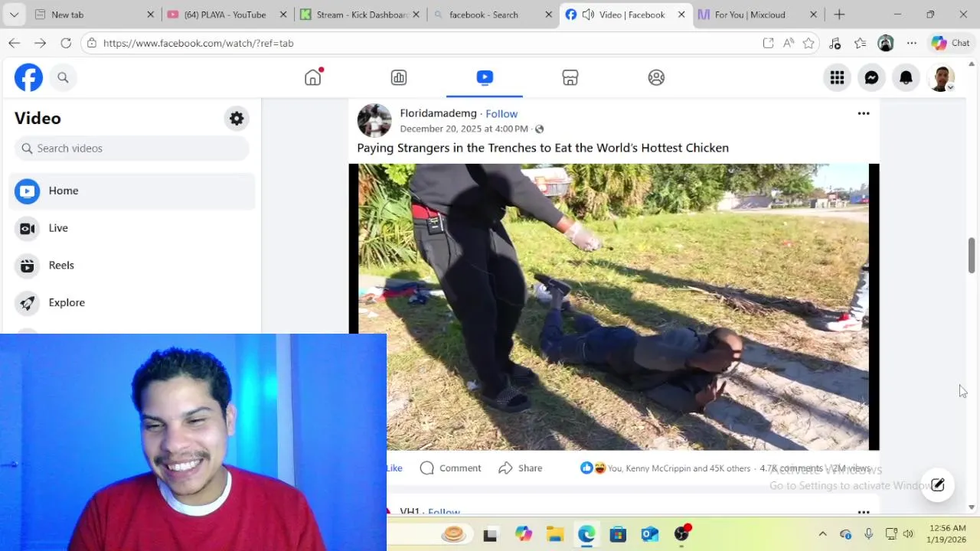The height and width of the screenshot is (551, 980).
Task: Open the new message compose icon
Action: pyautogui.click(x=937, y=484)
